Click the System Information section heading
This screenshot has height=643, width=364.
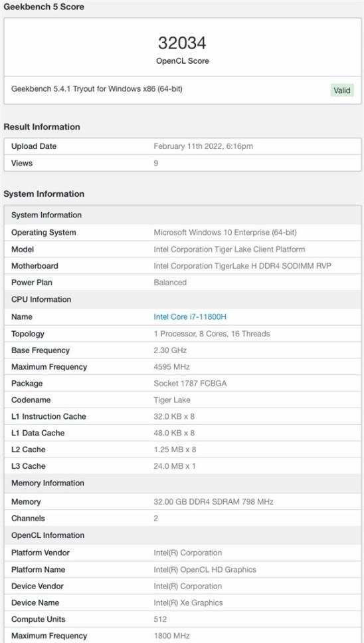pos(44,193)
